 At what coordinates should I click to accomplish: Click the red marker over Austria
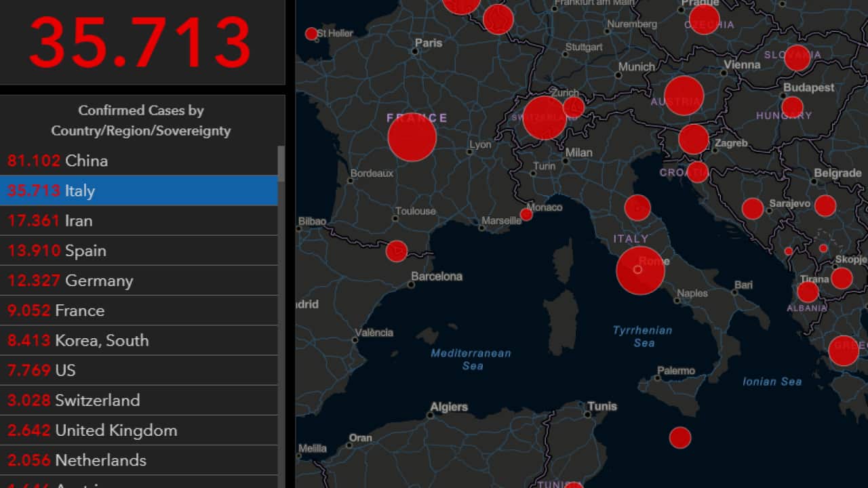click(x=684, y=96)
